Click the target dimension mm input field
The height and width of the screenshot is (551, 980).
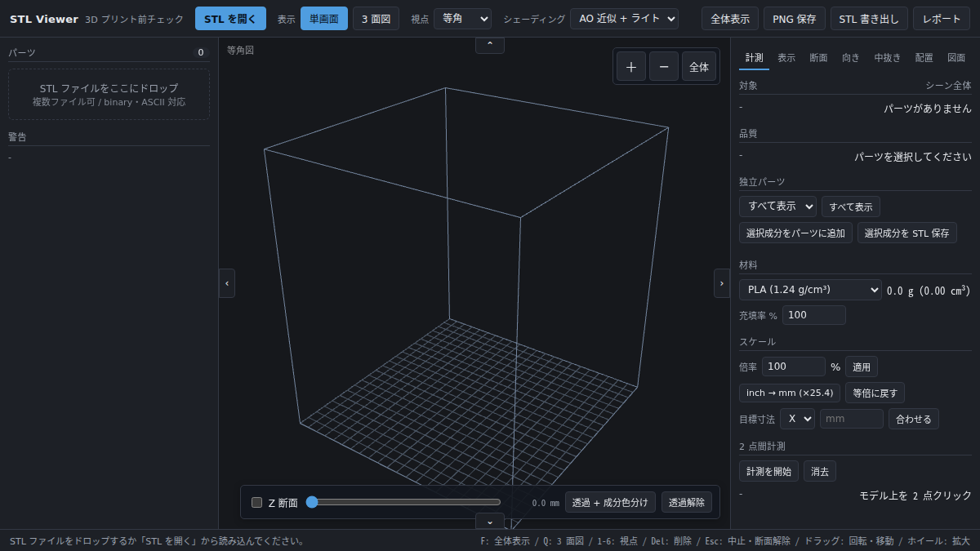click(x=852, y=419)
